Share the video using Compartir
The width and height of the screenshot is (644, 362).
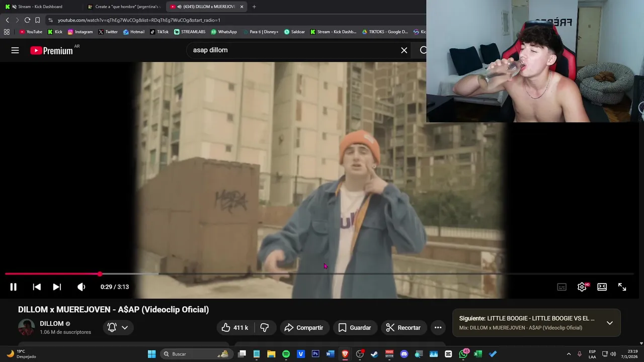[304, 328]
